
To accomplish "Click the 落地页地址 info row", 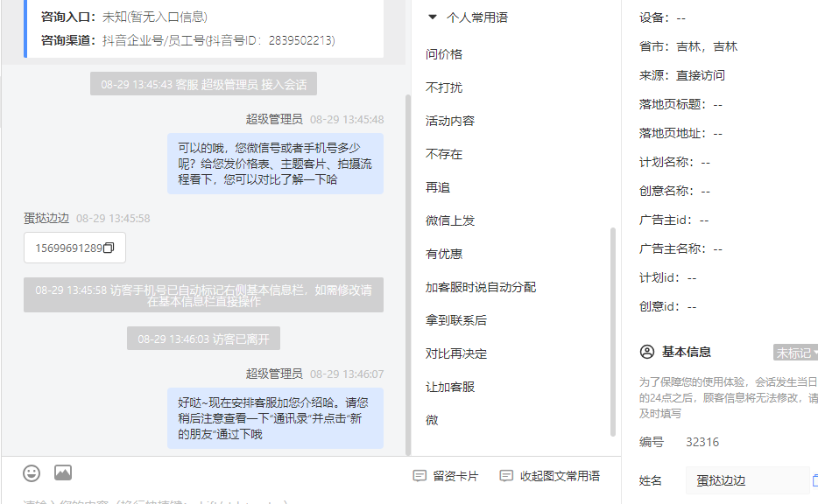I will click(x=680, y=134).
